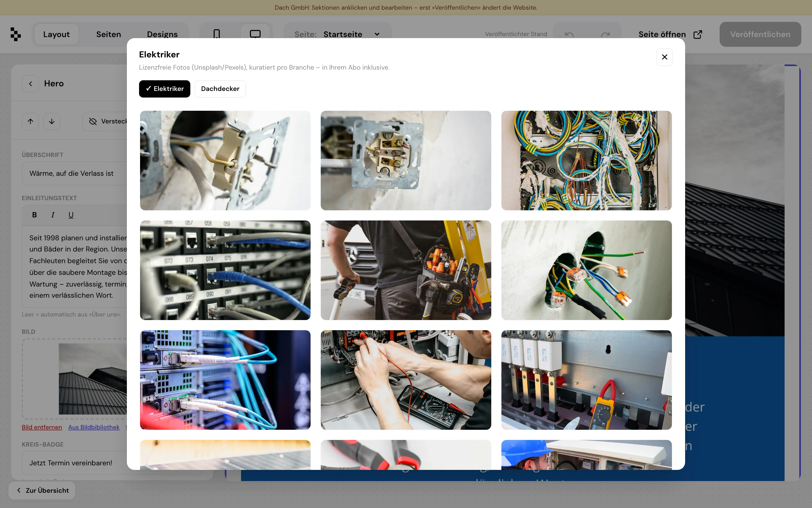The height and width of the screenshot is (508, 812).
Task: Click Bild entfernen link
Action: click(42, 427)
